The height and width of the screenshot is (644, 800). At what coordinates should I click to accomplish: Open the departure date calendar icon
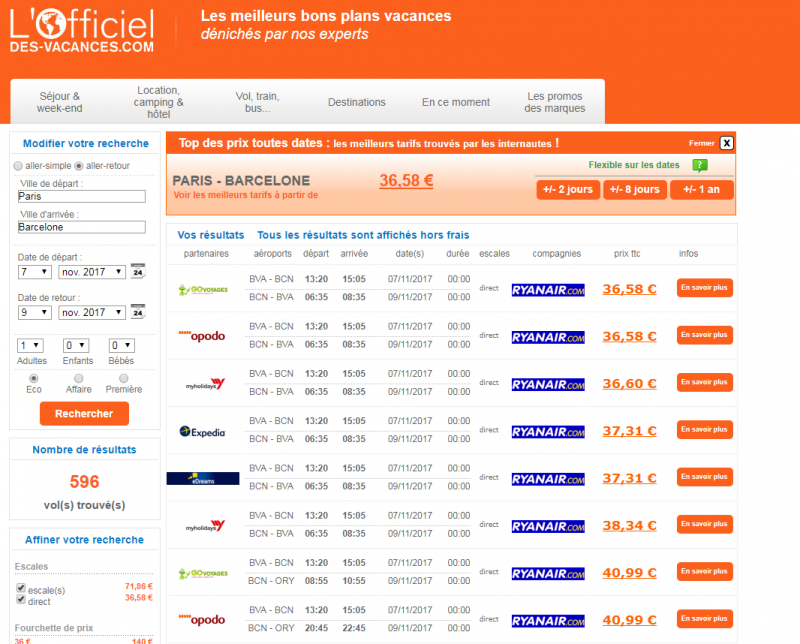click(138, 271)
